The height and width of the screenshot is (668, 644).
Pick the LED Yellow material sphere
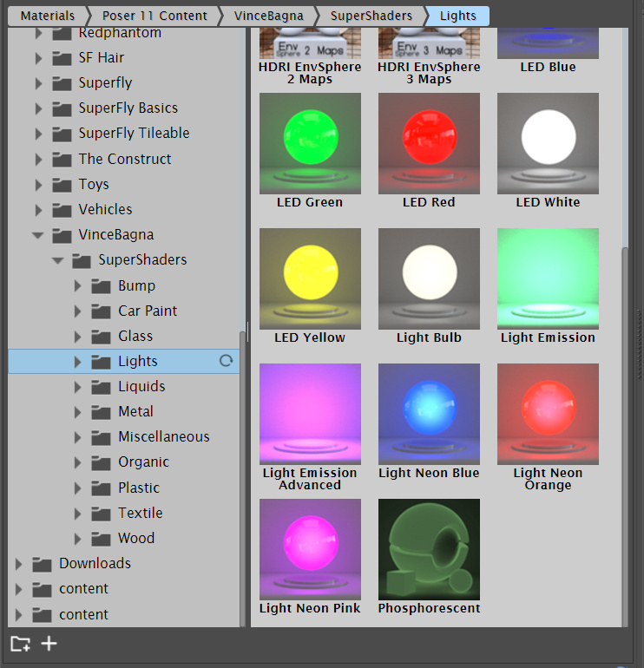[310, 278]
